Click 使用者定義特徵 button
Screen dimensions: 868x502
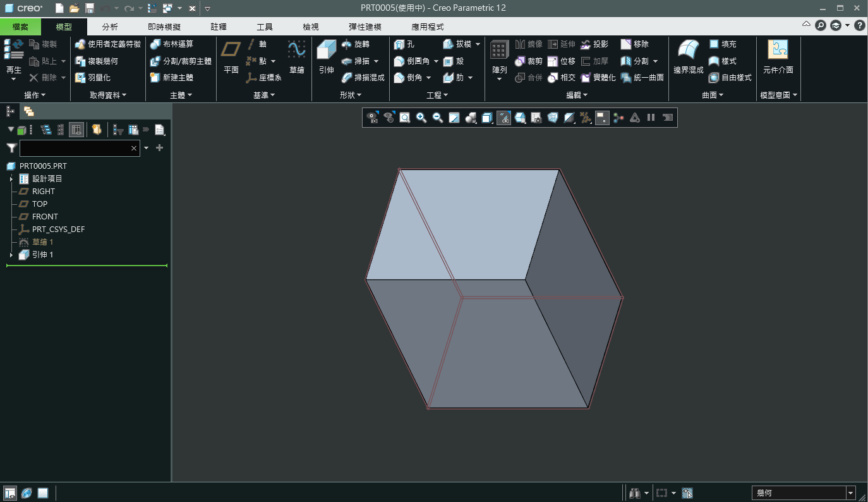pos(107,44)
